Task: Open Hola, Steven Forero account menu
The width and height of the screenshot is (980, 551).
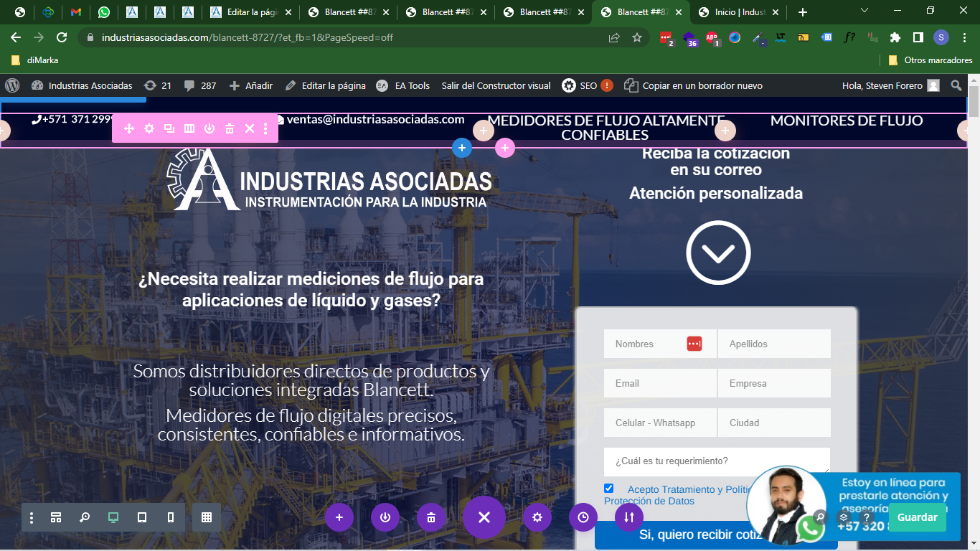Action: [x=890, y=85]
